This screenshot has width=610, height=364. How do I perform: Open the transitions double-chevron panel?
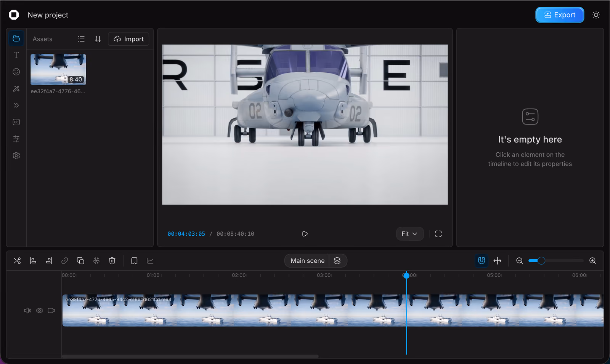pos(16,105)
